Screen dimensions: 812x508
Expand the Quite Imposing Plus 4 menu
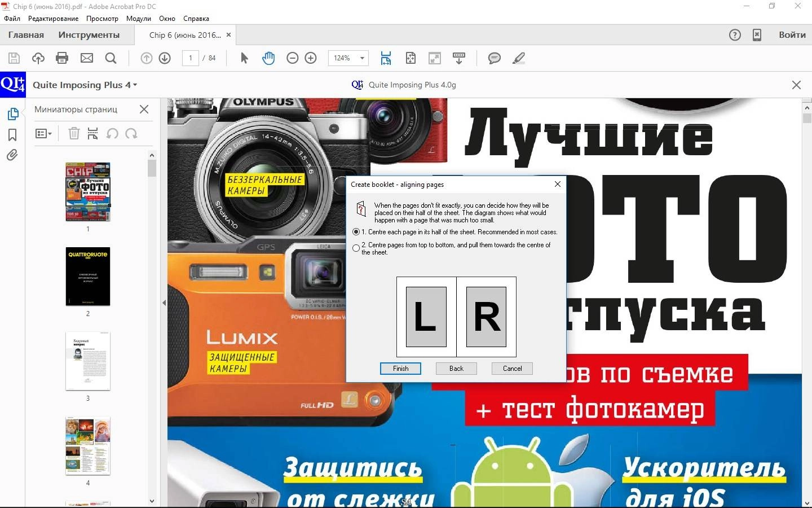pos(85,85)
